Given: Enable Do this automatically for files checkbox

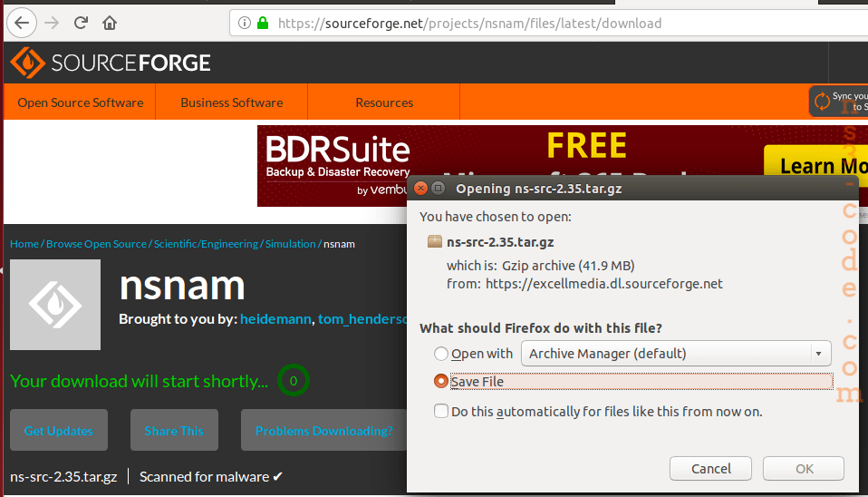Looking at the screenshot, I should click(441, 411).
